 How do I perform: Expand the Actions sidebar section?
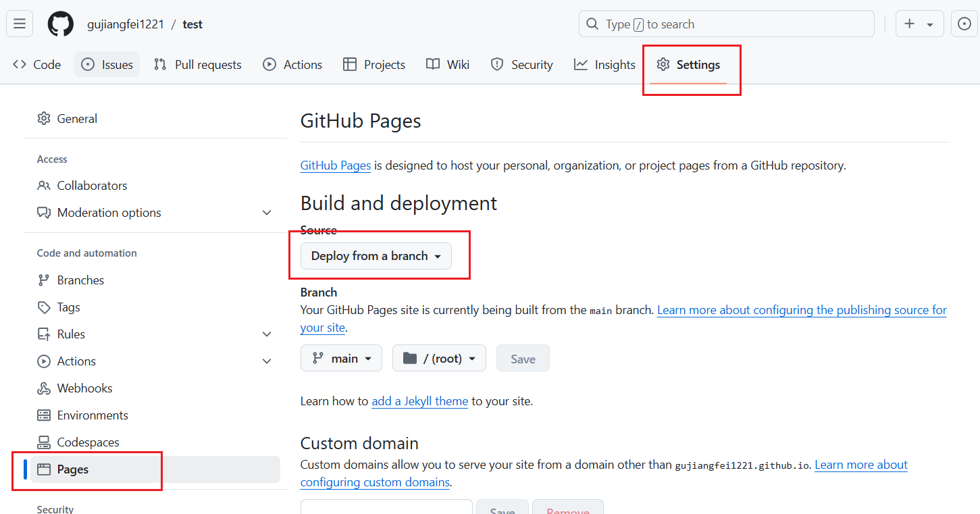click(267, 361)
